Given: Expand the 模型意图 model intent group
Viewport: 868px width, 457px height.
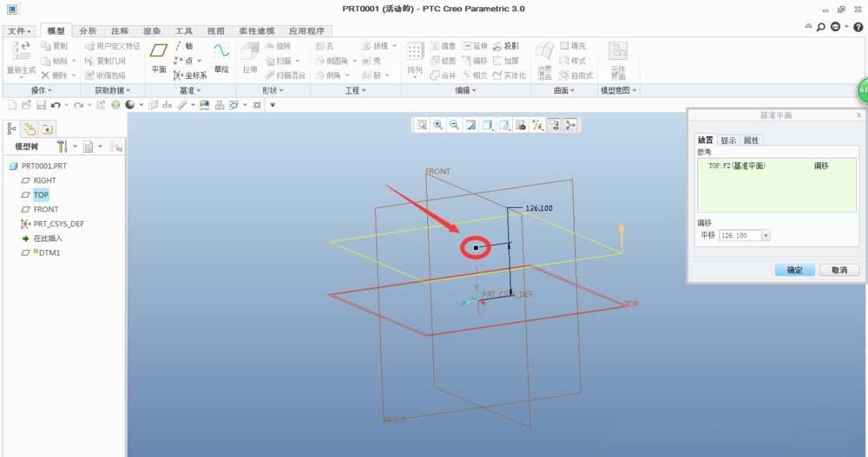Looking at the screenshot, I should [x=618, y=90].
